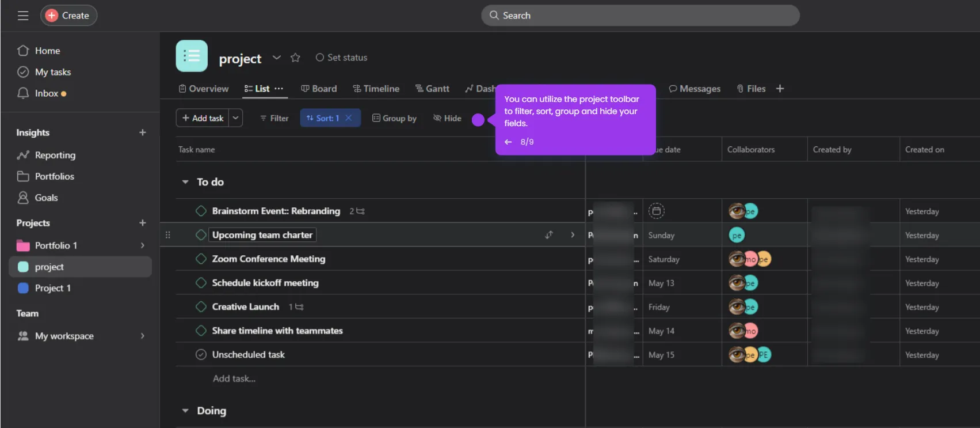Collapse the To do section
This screenshot has height=428, width=980.
coord(185,182)
